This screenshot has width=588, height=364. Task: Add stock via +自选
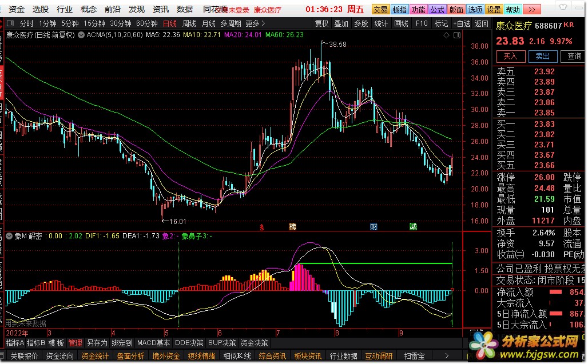(x=462, y=23)
